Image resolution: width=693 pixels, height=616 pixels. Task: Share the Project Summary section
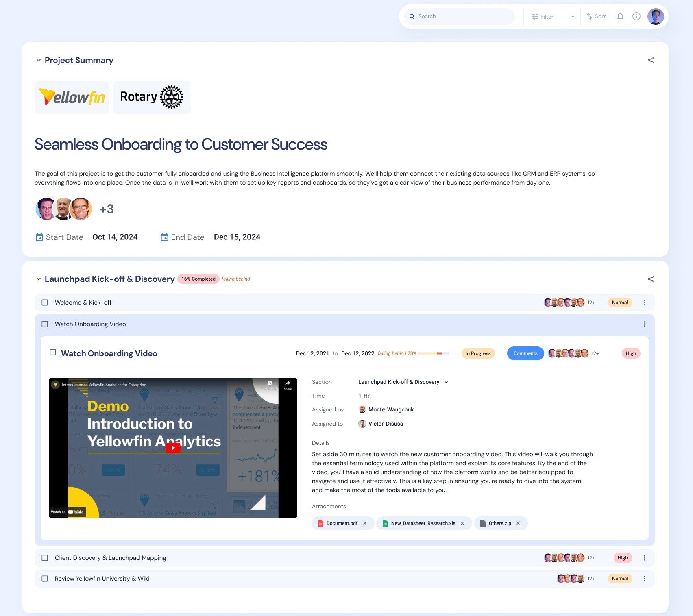click(651, 60)
